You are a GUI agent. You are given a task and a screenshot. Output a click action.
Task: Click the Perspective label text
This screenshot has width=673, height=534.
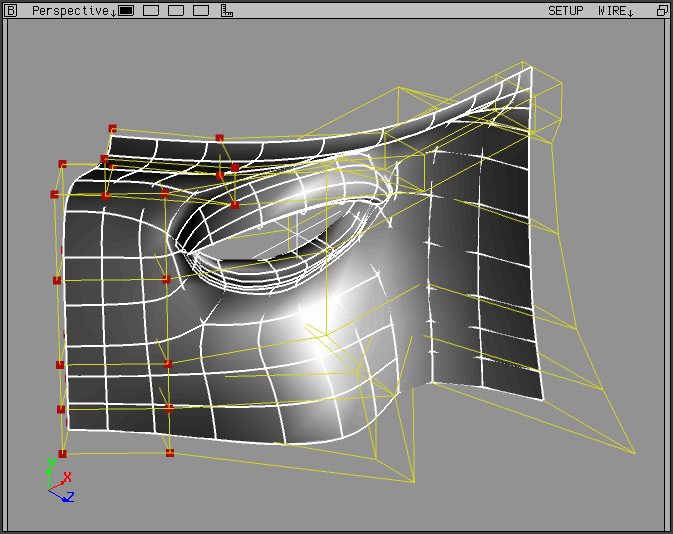(68, 11)
